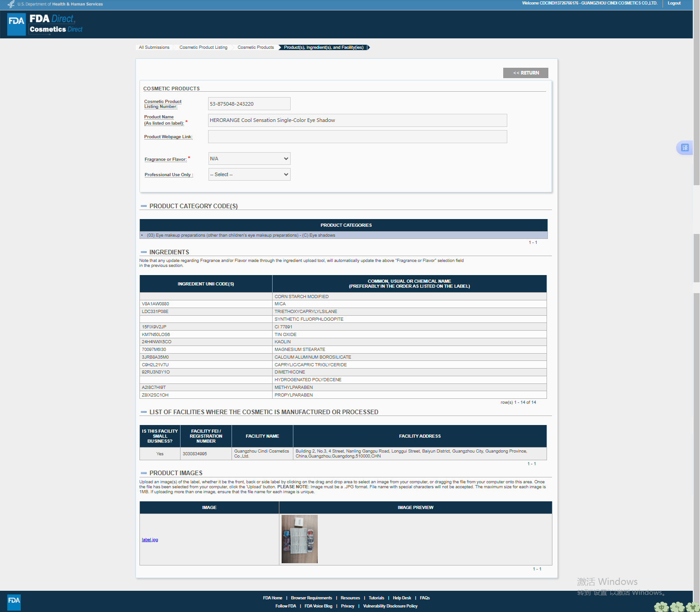This screenshot has height=612, width=700.
Task: Go to All Submissions breadcrumb
Action: click(x=154, y=47)
